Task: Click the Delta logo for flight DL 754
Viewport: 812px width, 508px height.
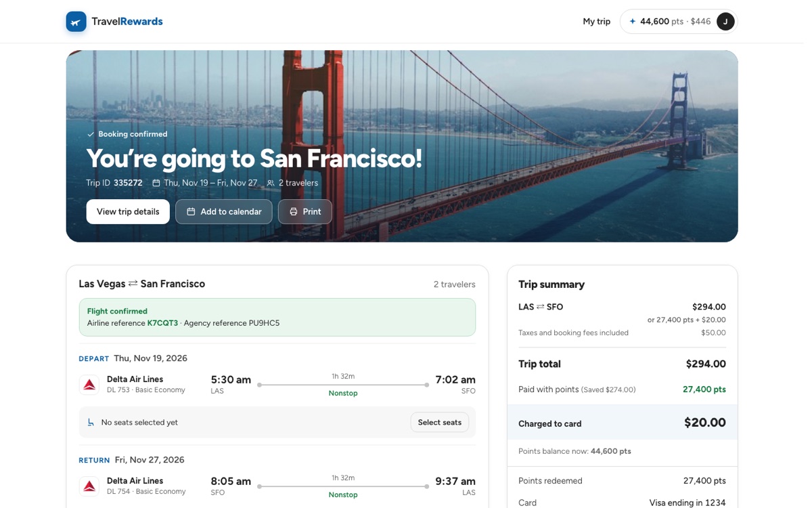Action: coord(89,486)
